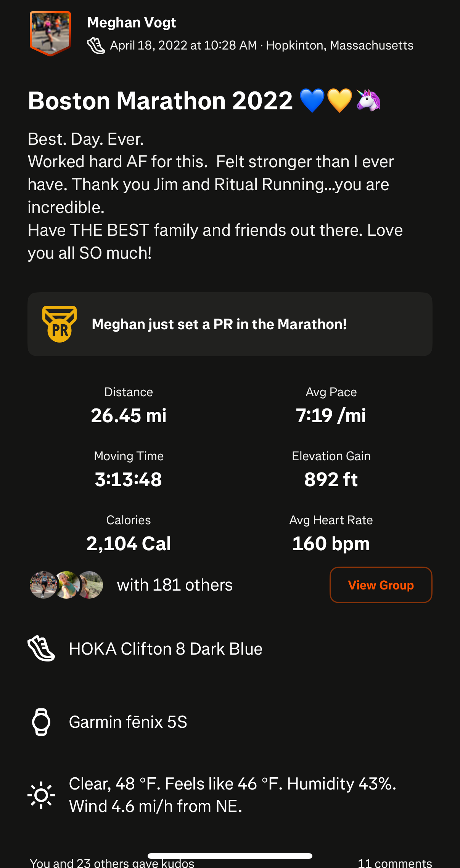Tap the yellow PR medal icon
The width and height of the screenshot is (460, 868).
60,324
